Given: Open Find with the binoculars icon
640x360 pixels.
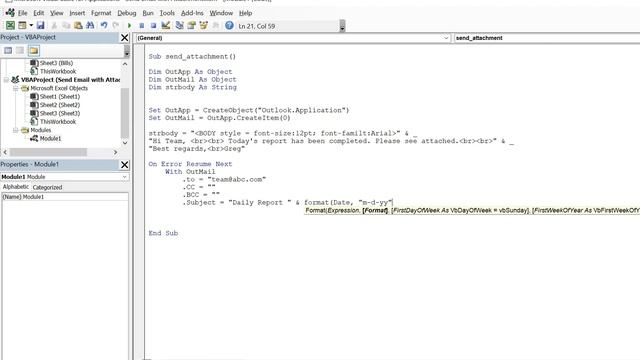Looking at the screenshot, I should (x=90, y=25).
